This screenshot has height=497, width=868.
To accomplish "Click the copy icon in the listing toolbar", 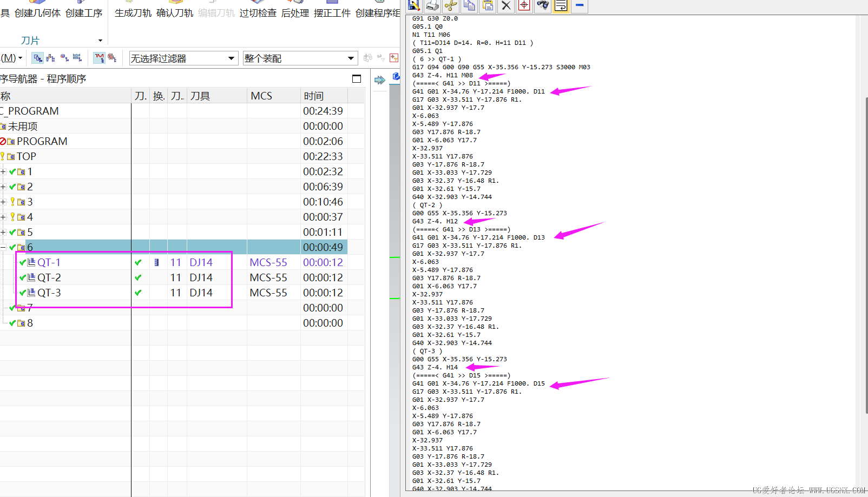I will [469, 5].
